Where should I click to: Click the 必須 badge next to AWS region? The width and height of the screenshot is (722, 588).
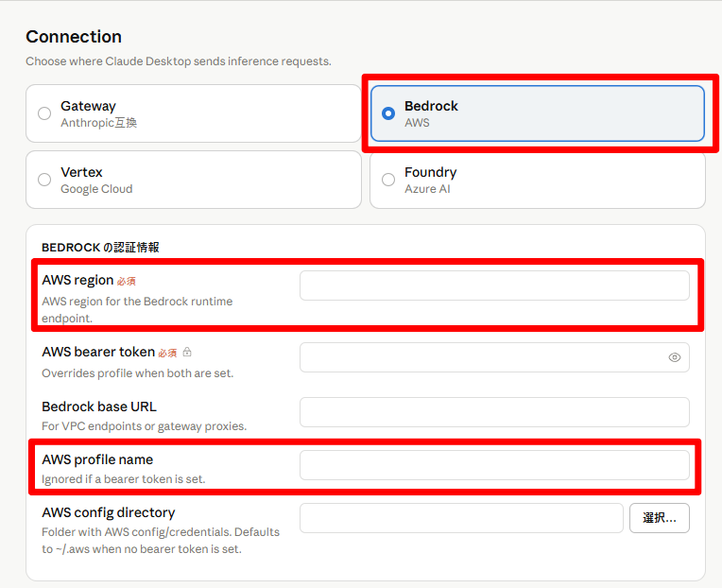[x=127, y=281]
